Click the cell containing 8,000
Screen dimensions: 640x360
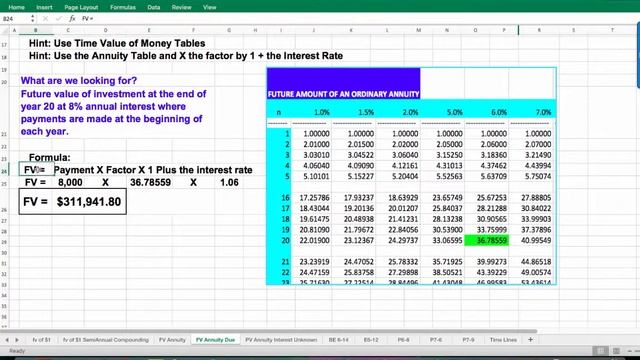70,182
